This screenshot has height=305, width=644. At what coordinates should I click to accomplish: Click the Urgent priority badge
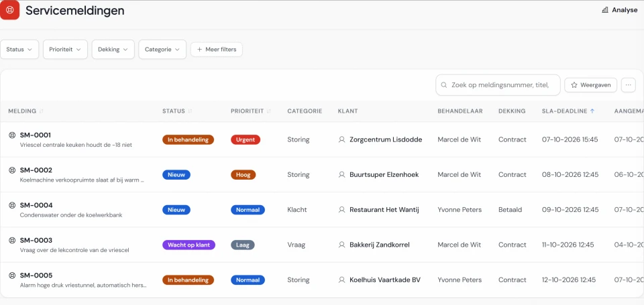246,139
